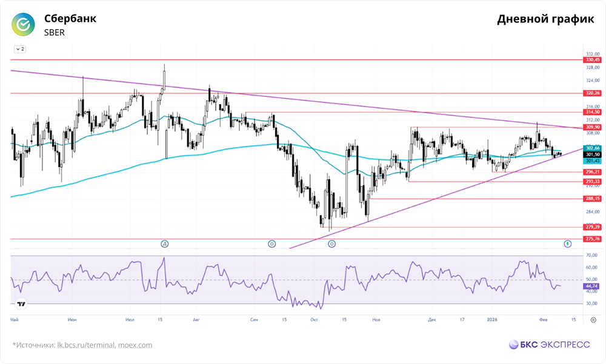Click the 17 date label on time axis
Screen dimensions: 606x364
(x=462, y=320)
